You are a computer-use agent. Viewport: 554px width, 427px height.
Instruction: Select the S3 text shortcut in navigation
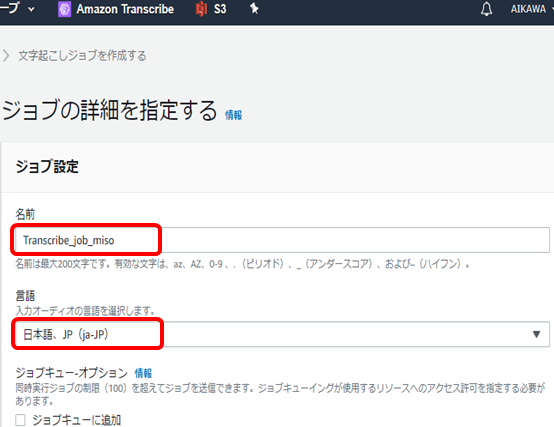click(x=220, y=9)
